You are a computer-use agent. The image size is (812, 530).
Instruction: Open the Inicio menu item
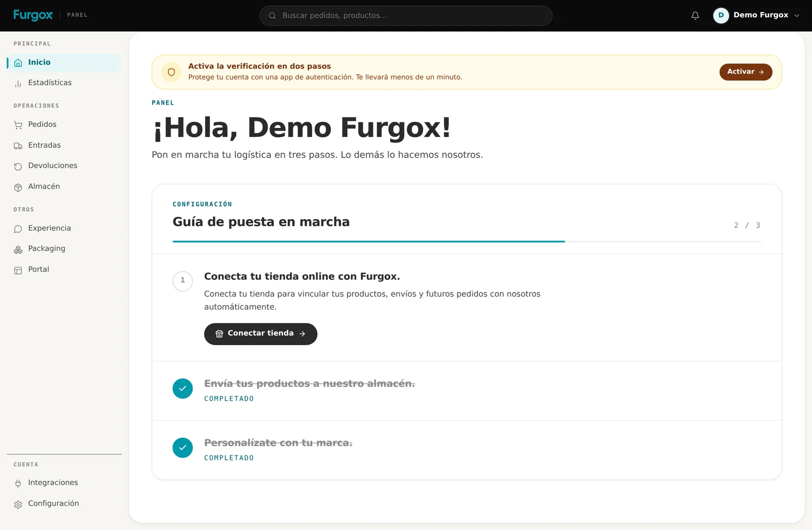(64, 62)
